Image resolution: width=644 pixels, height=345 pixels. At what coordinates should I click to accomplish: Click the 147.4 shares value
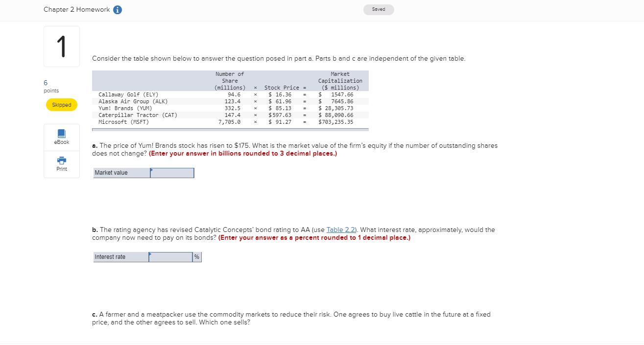coord(233,115)
